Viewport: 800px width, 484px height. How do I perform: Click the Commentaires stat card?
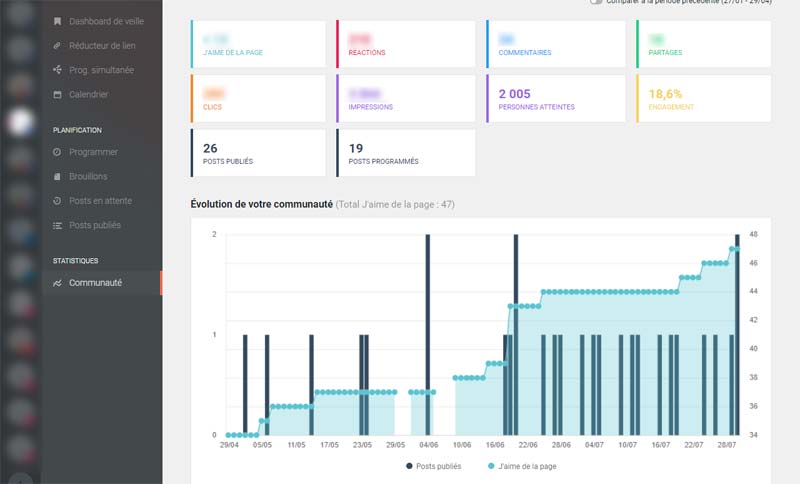click(x=556, y=44)
